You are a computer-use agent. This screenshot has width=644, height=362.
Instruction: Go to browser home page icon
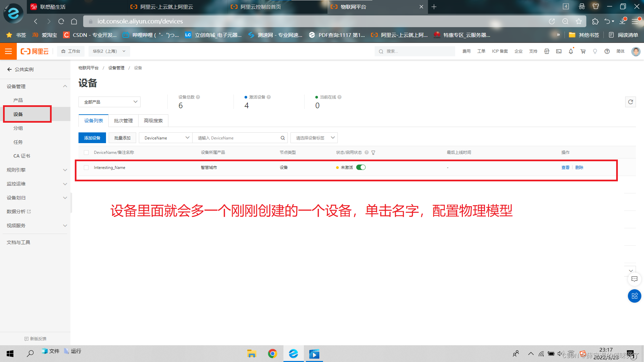click(74, 21)
